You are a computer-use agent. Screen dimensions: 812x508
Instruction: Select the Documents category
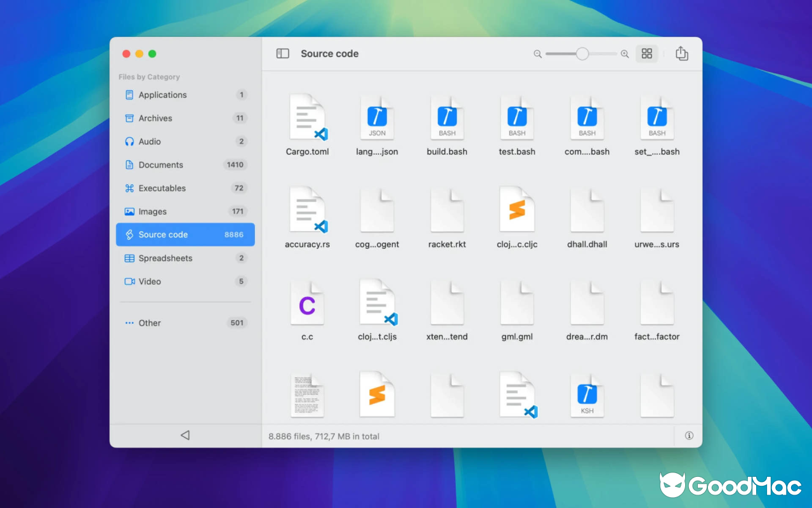160,164
